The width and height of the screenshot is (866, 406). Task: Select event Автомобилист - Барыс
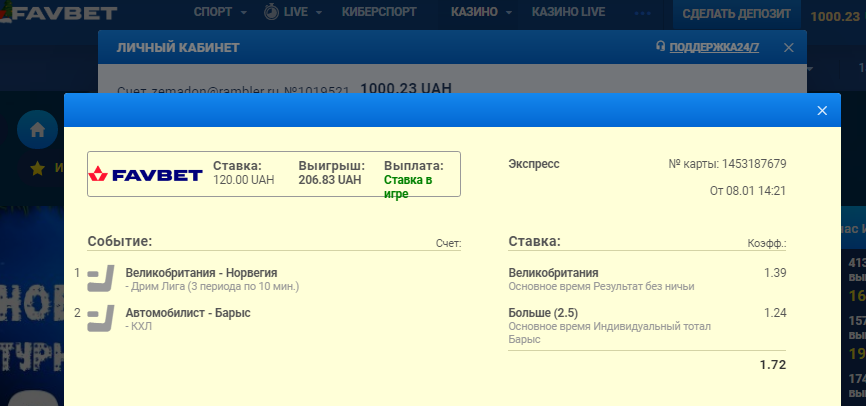coord(188,313)
